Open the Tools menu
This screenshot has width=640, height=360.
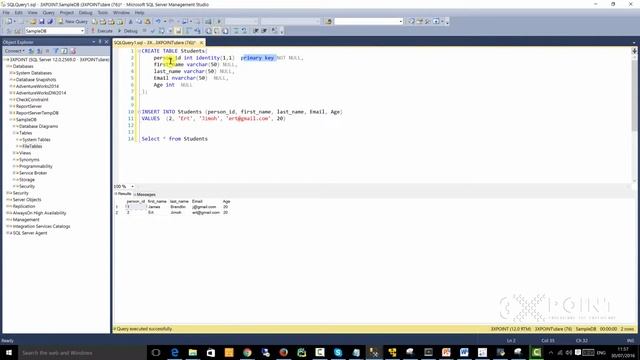pos(103,13)
